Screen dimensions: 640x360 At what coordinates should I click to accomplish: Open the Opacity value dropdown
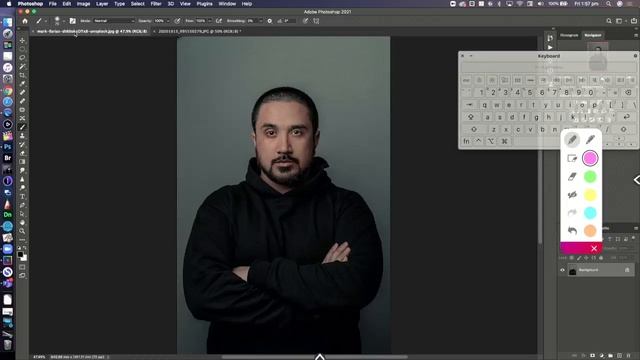(168, 21)
